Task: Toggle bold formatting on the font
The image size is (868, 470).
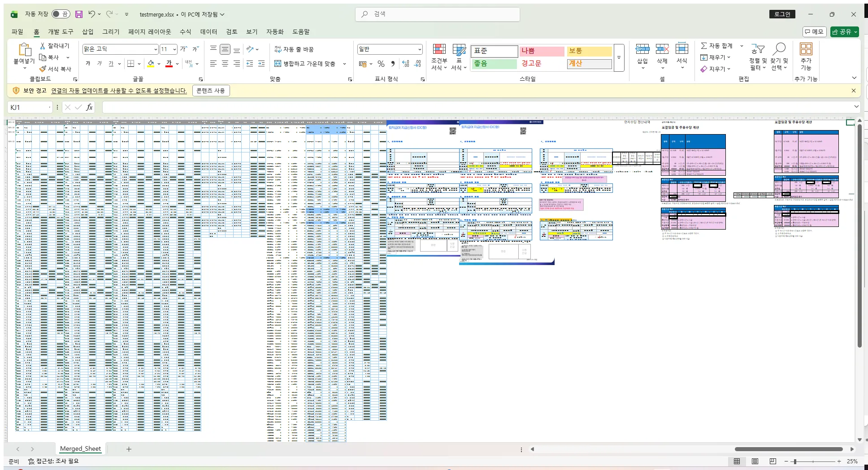Action: click(x=88, y=63)
